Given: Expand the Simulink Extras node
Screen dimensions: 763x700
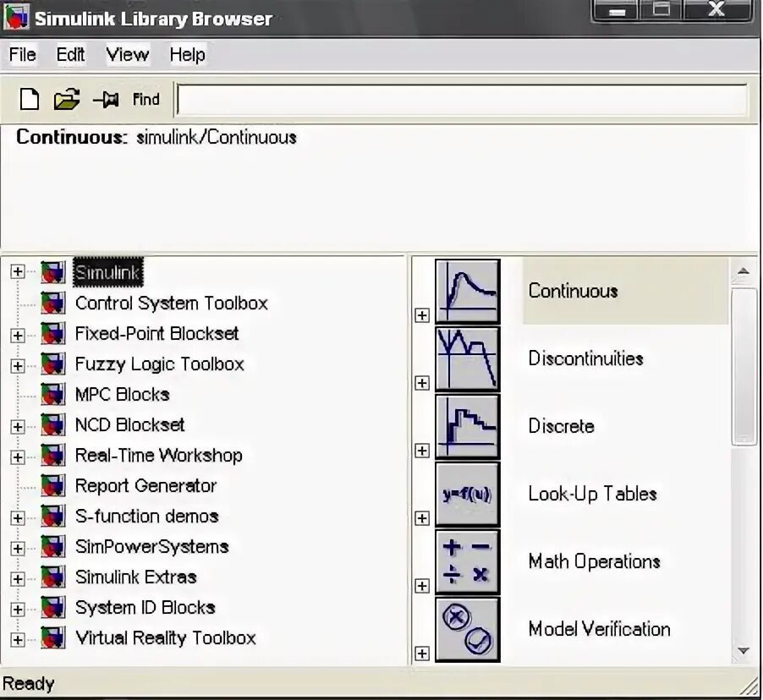Looking at the screenshot, I should coord(18,579).
